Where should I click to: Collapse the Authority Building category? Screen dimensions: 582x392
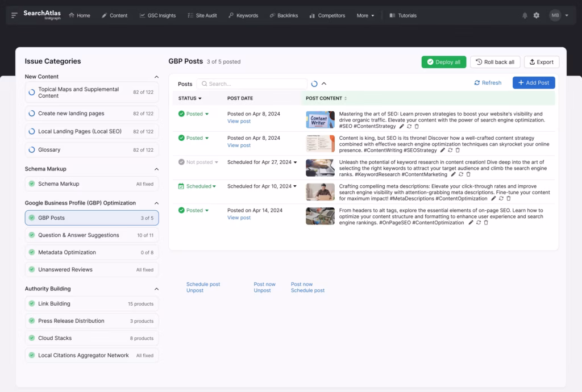pos(156,289)
